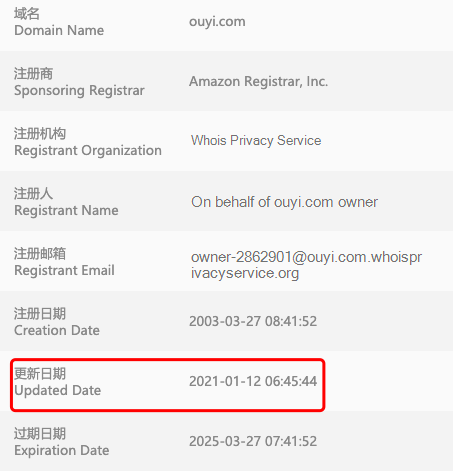Viewport: 453px width, 471px height.
Task: Click the updated date 2021-01-12 value
Action: pyautogui.click(x=253, y=381)
